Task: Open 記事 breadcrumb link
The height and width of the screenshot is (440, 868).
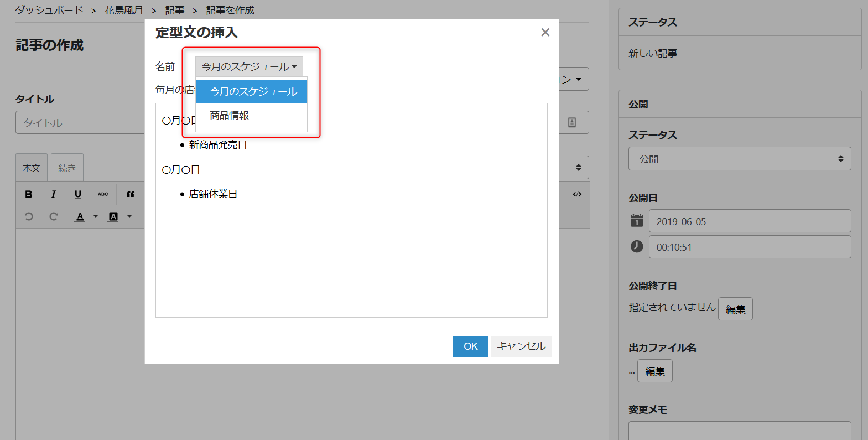Action: pos(175,10)
